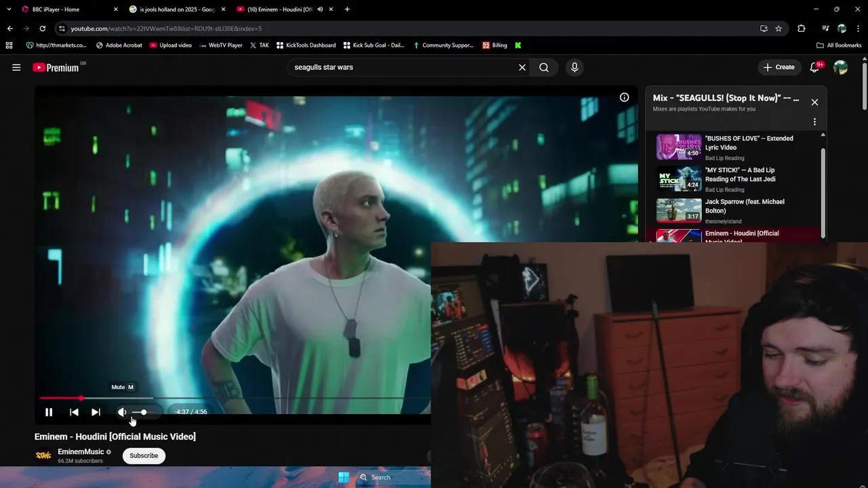Pause the Eminem Houdini video

49,412
